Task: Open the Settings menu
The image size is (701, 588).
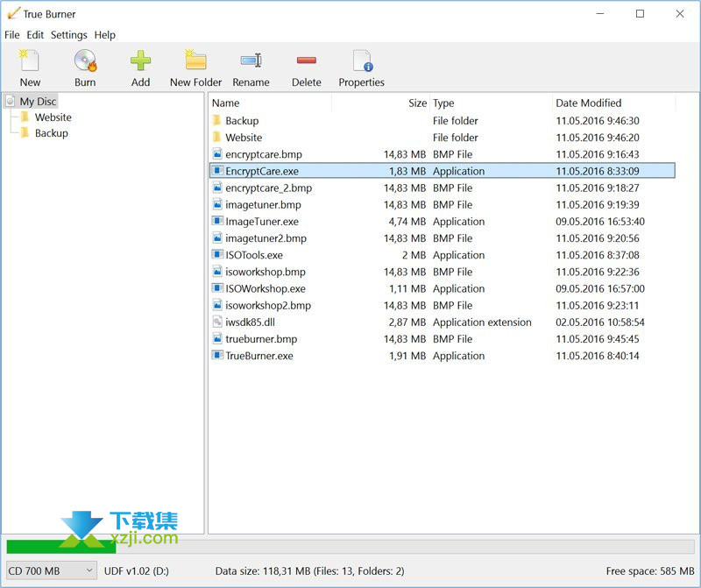Action: point(69,35)
